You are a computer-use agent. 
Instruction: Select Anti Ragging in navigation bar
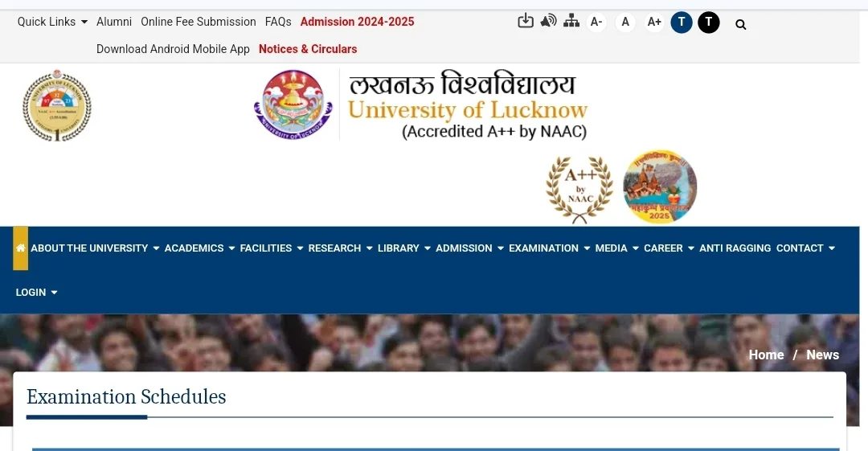(735, 248)
